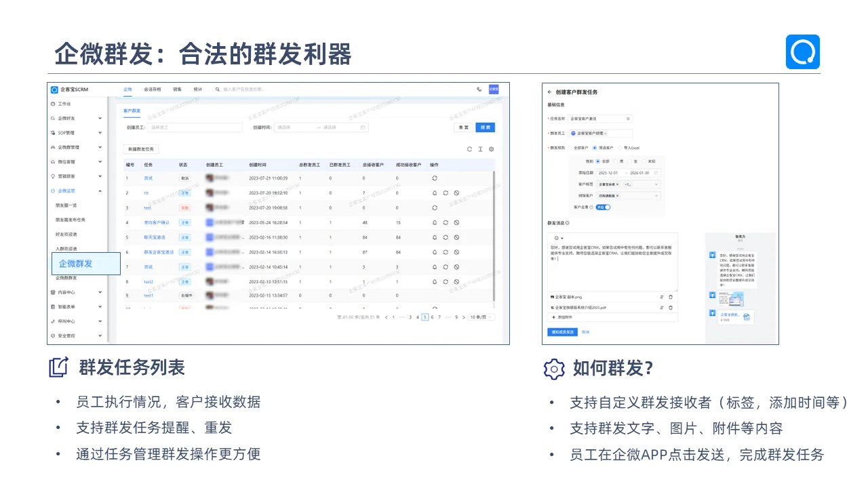Image resolution: width=868 pixels, height=488 pixels.
Task: Click the 通知成员发送 button
Action: click(x=561, y=332)
